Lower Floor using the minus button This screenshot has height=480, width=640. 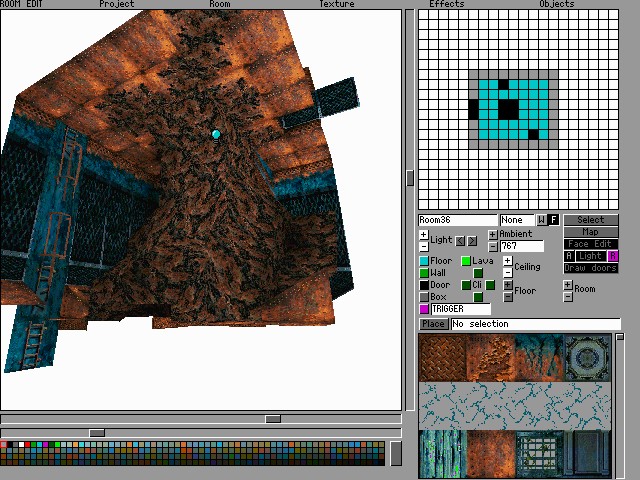tap(507, 297)
